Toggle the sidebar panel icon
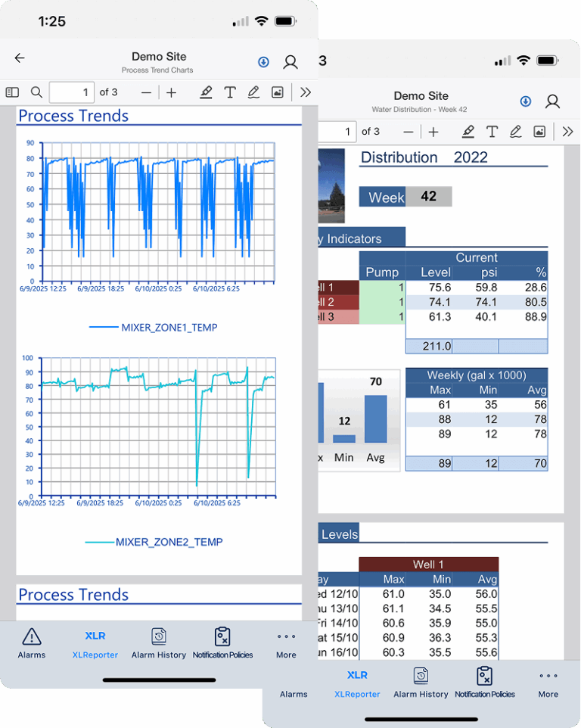The image size is (581, 728). click(12, 92)
